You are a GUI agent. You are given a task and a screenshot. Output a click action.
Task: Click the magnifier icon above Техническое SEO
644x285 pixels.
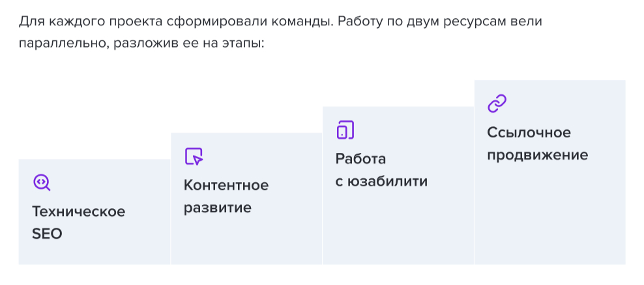coord(42,183)
